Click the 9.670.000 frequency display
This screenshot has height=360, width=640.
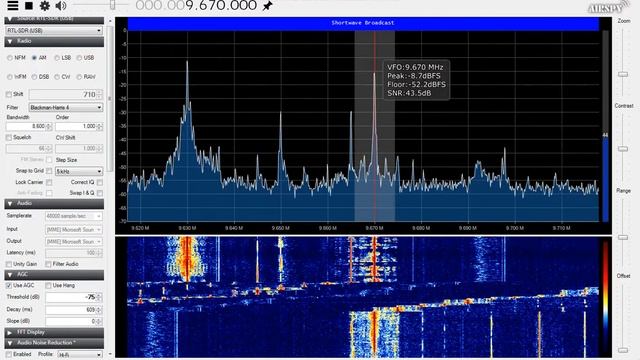(196, 6)
